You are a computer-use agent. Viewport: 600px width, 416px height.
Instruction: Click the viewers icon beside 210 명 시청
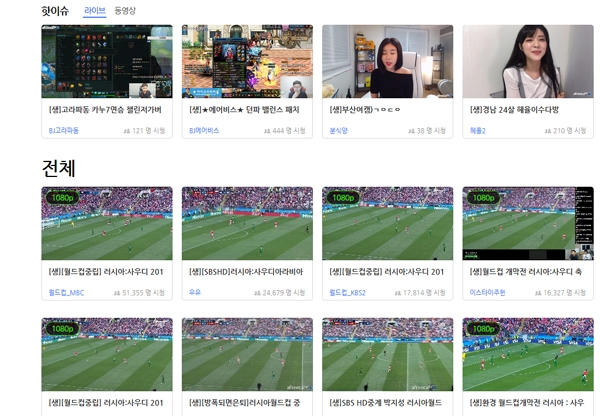(x=548, y=131)
